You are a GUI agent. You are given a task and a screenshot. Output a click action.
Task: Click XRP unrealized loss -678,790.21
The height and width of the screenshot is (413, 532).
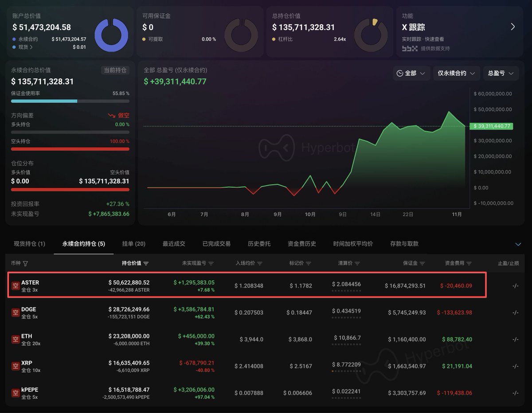click(197, 363)
